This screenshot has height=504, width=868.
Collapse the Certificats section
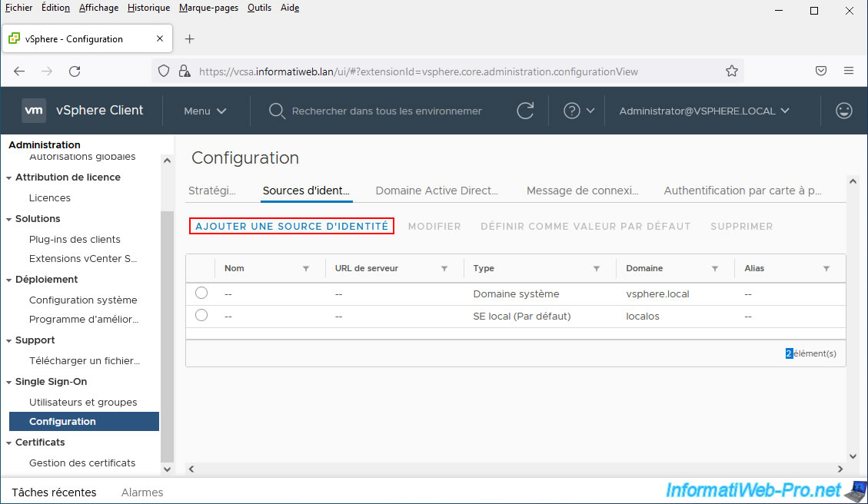point(9,443)
